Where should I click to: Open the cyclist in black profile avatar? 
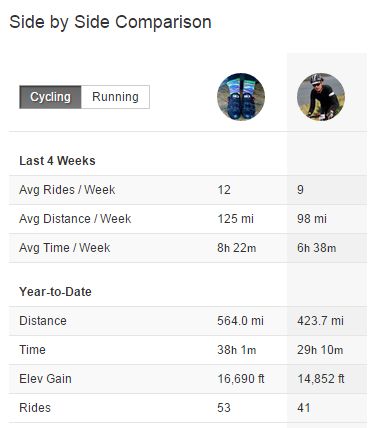click(x=321, y=97)
